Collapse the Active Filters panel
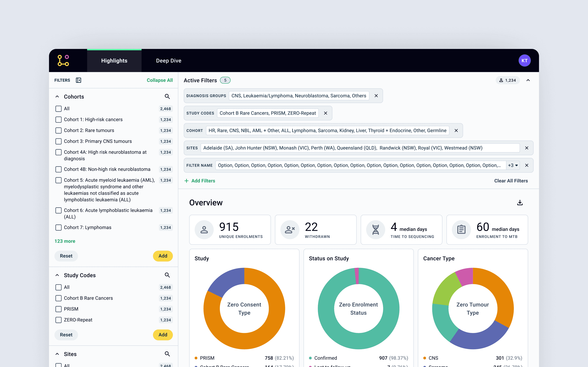The width and height of the screenshot is (588, 367). pos(528,80)
